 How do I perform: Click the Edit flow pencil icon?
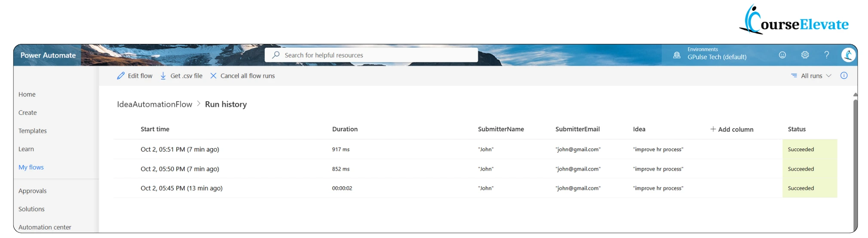click(121, 76)
